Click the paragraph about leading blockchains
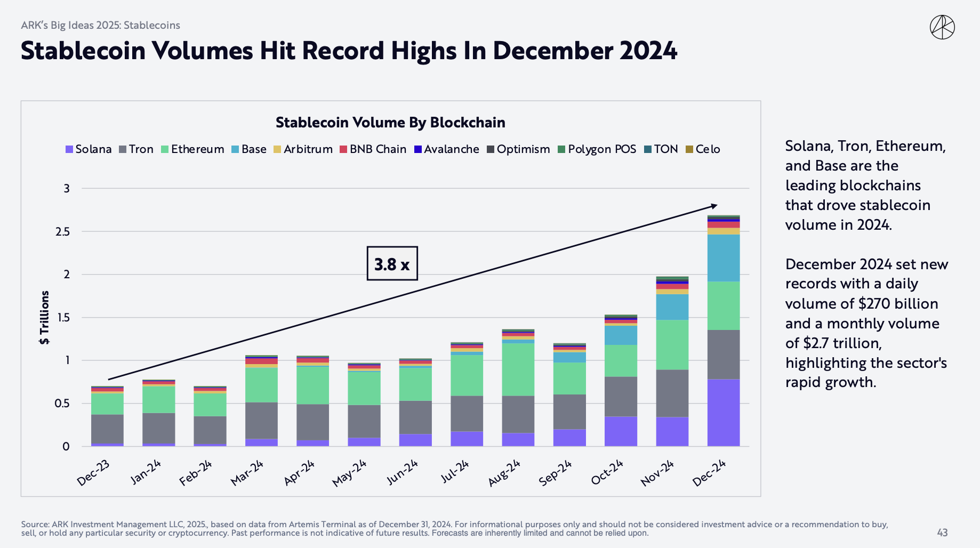Screen dimensions: 980x548 (x=865, y=186)
